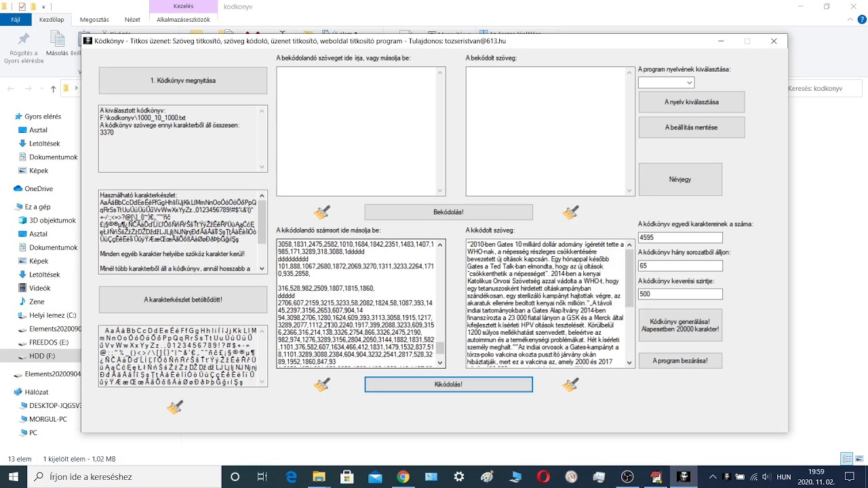
Task: Open Google Chrome from the taskbar
Action: click(x=403, y=477)
